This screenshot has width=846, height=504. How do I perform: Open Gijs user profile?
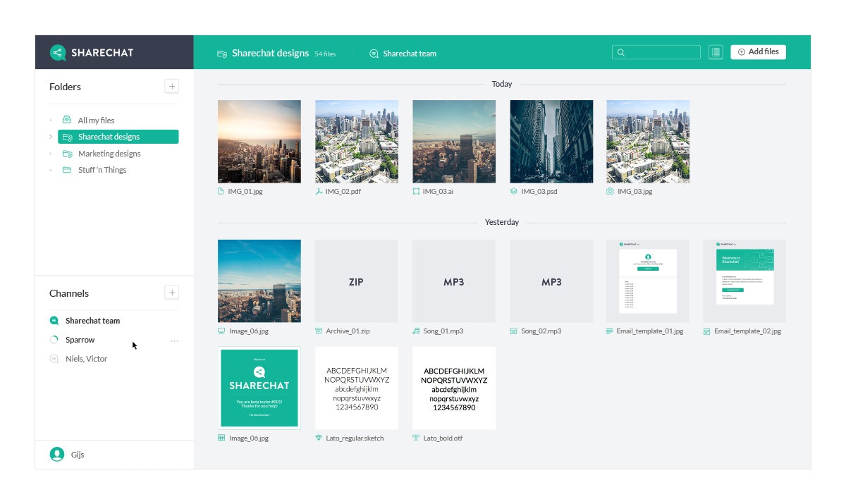click(x=67, y=455)
